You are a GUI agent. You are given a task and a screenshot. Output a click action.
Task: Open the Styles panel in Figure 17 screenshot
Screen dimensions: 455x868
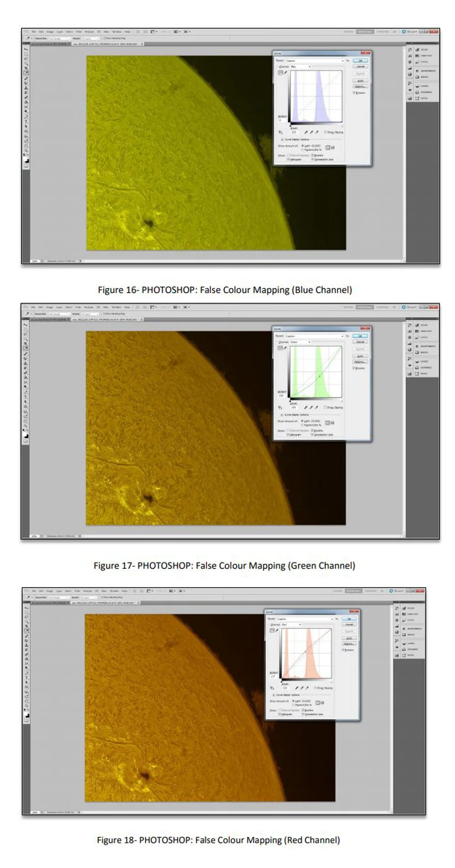click(421, 337)
